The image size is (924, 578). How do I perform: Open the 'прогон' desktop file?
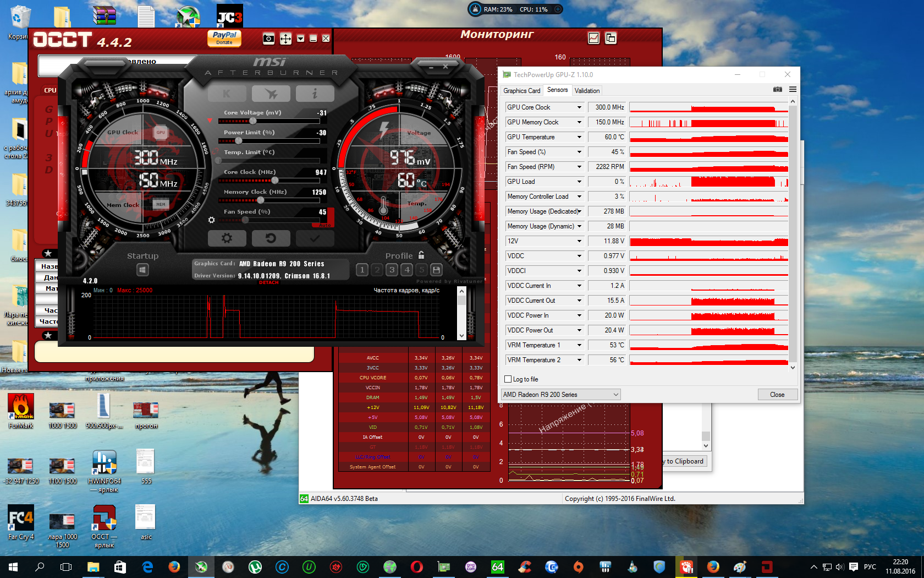click(x=146, y=416)
